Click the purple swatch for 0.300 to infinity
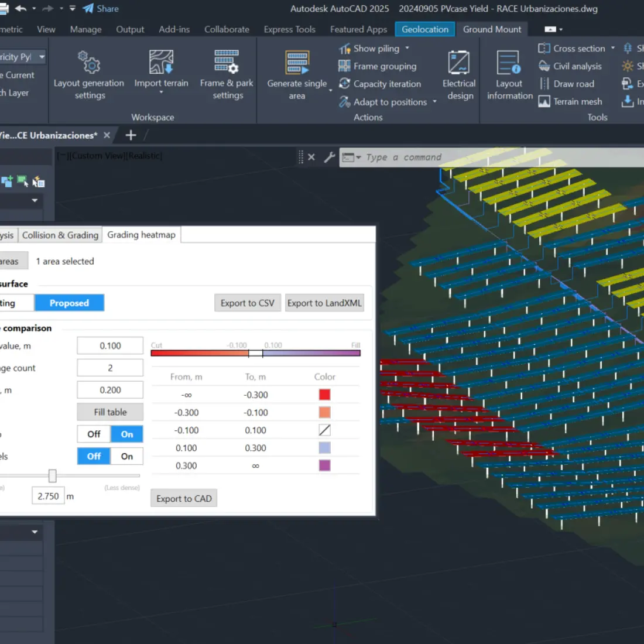 (324, 465)
